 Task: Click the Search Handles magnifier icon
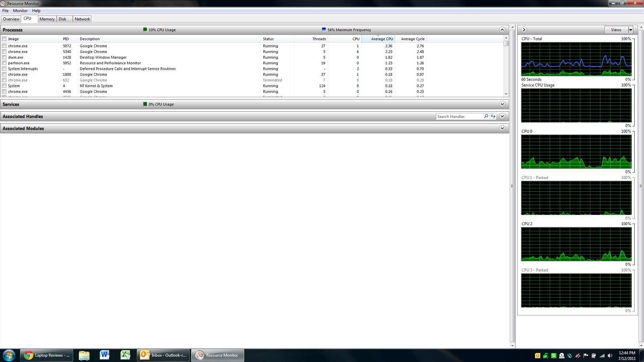click(x=486, y=116)
